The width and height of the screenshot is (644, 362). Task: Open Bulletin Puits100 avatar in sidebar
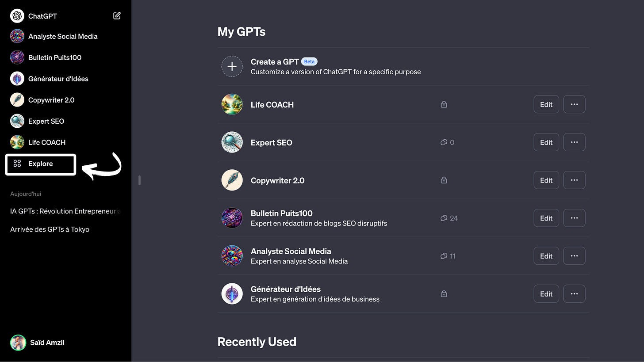pos(17,57)
